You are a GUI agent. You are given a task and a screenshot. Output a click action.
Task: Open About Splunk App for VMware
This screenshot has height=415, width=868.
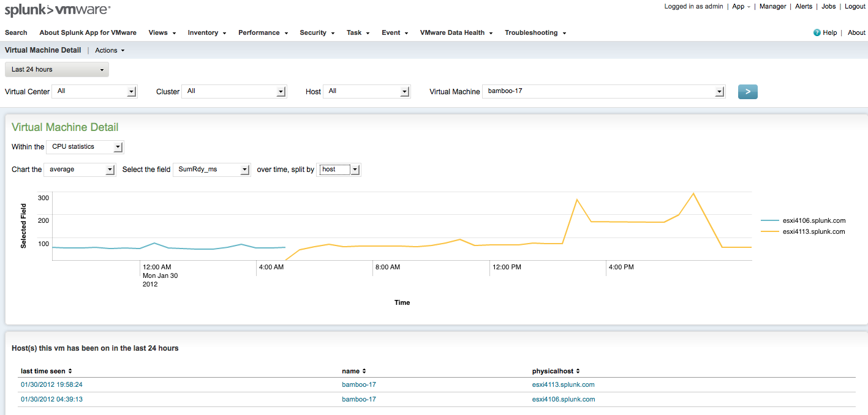click(x=88, y=32)
